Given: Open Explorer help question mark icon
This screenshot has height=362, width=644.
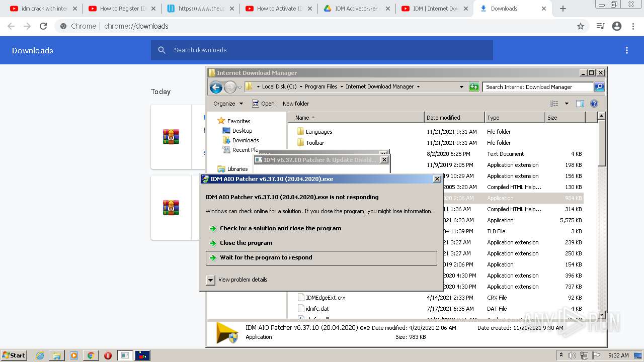Looking at the screenshot, I should click(x=594, y=104).
